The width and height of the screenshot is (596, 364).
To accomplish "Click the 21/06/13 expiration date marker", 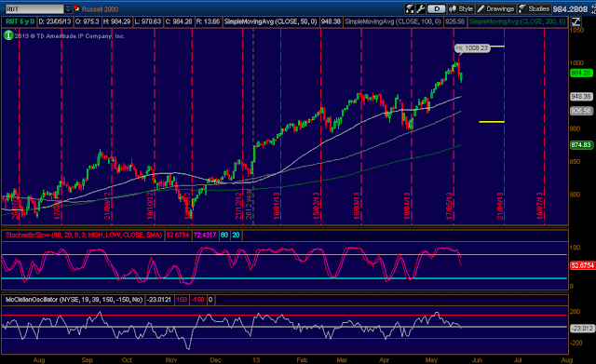I will pos(501,206).
